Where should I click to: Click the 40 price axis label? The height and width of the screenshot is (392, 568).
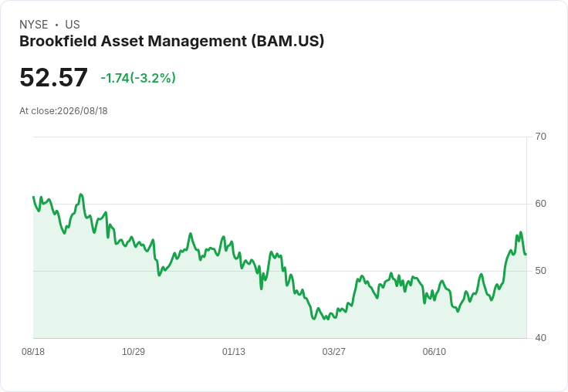click(x=540, y=338)
